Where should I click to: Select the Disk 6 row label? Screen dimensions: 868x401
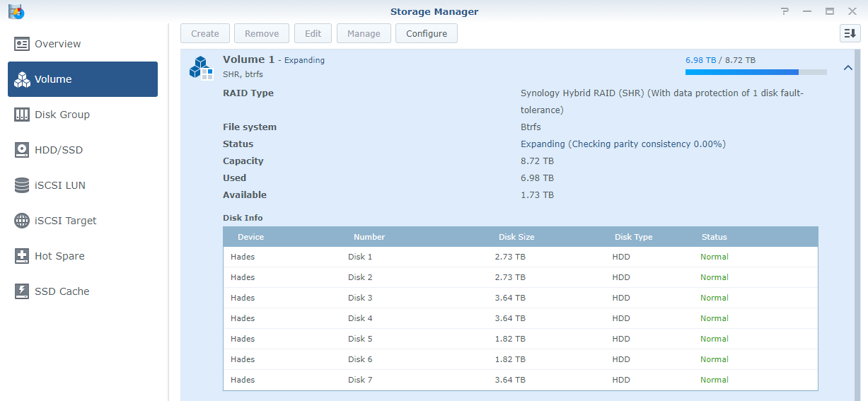click(x=360, y=359)
